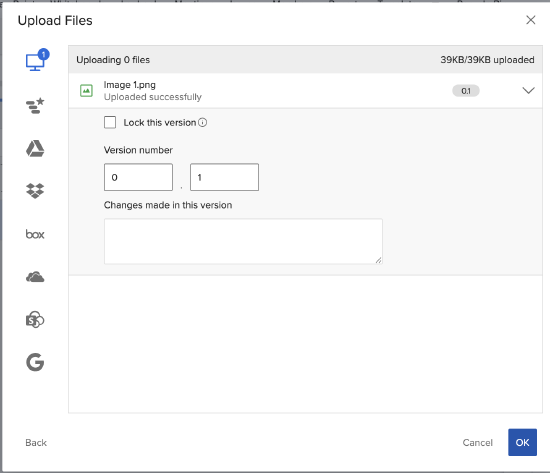Open the starred items source icon

click(35, 106)
